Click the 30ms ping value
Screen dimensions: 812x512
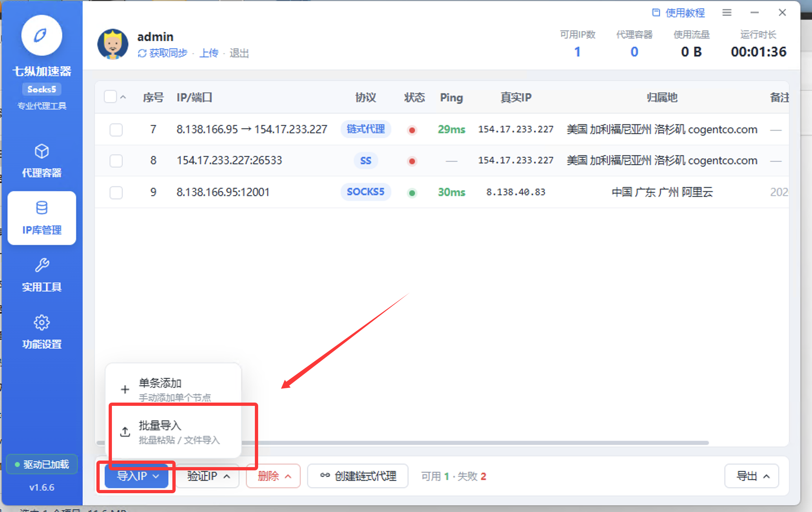pos(451,192)
